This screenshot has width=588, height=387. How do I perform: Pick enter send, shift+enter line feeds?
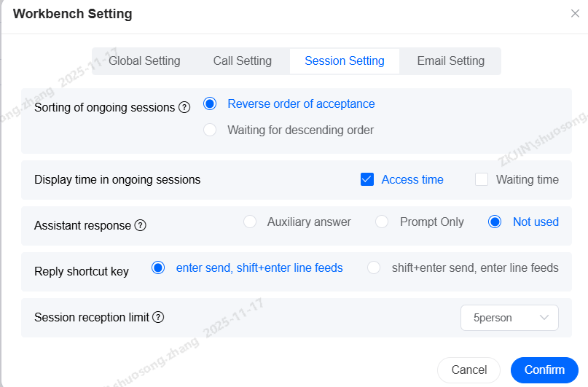pos(158,267)
